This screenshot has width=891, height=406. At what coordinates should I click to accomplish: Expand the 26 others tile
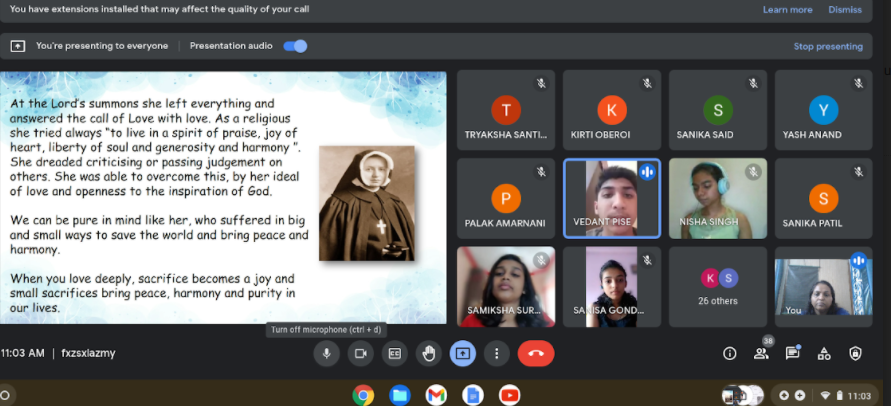point(717,287)
